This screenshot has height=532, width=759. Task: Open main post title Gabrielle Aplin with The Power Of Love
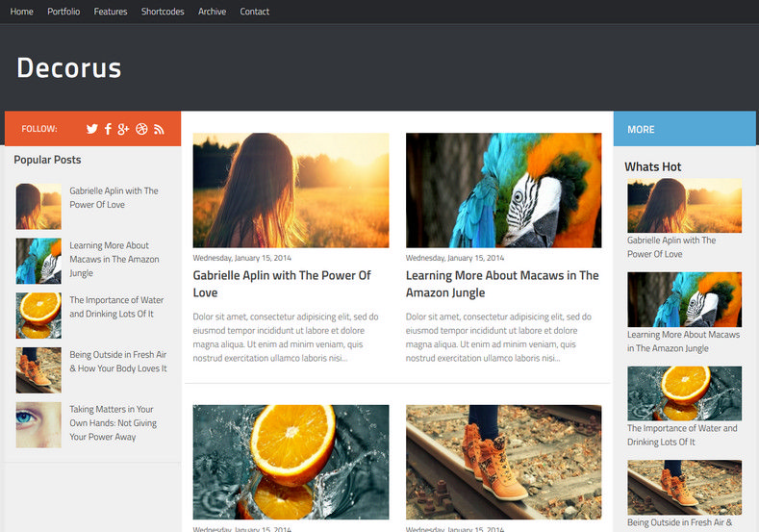pos(282,284)
